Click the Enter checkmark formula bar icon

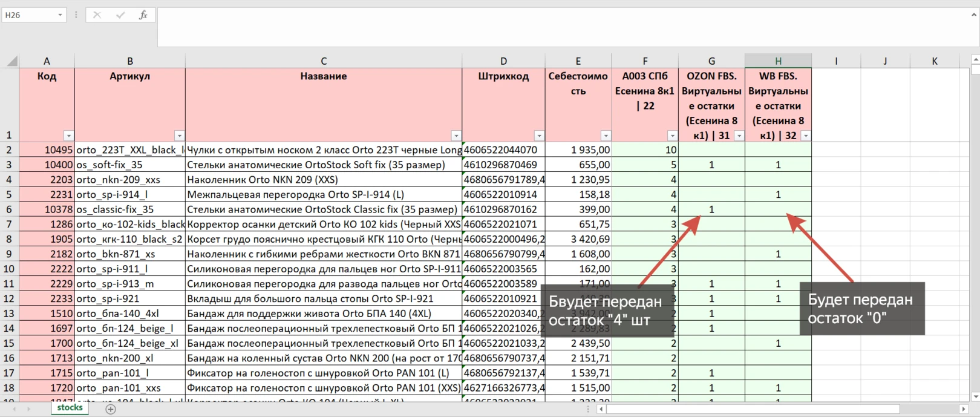point(120,15)
